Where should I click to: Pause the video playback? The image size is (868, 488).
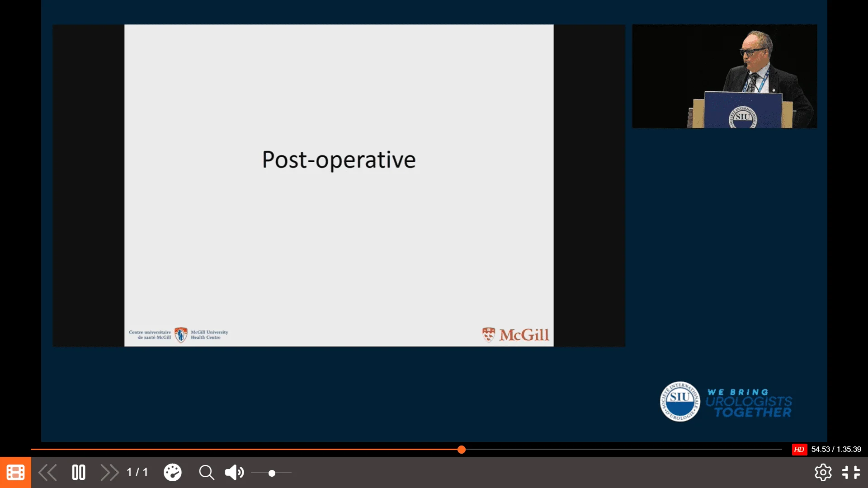point(79,473)
